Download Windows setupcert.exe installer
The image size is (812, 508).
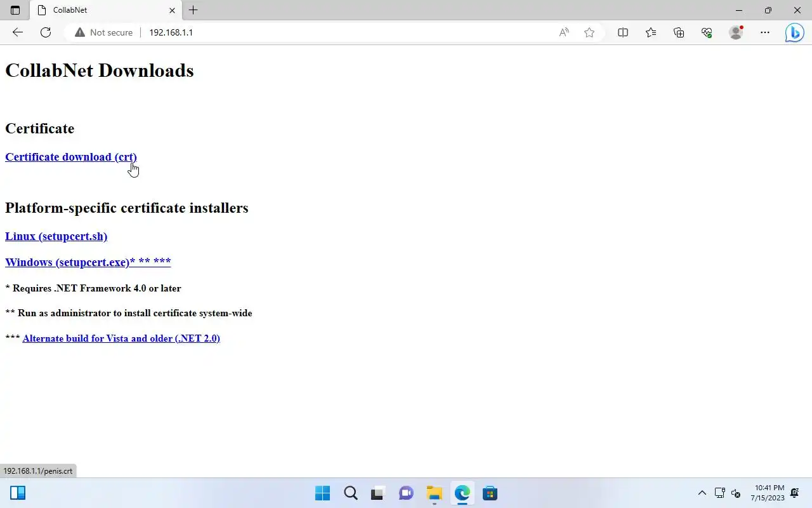88,262
